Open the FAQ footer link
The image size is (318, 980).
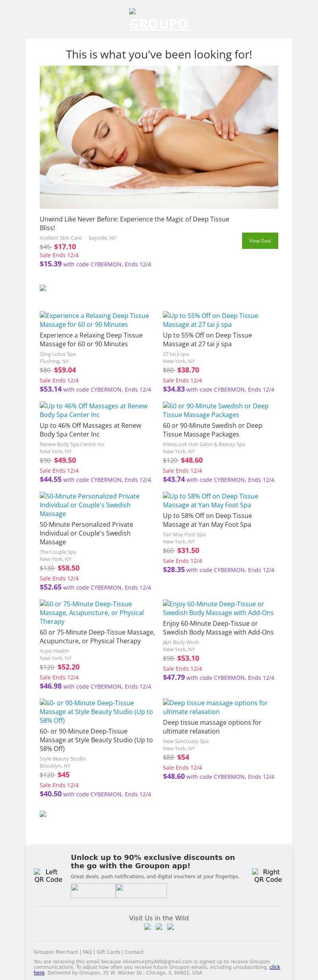[87, 952]
